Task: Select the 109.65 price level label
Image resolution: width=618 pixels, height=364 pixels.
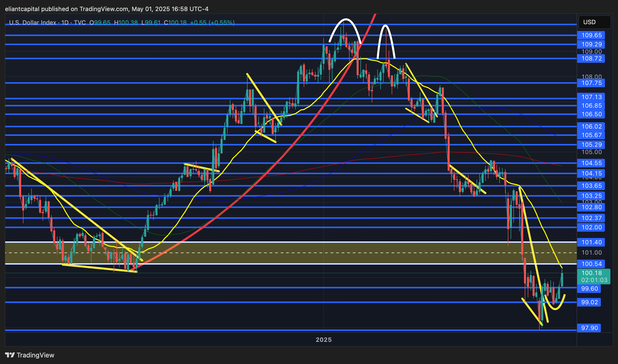Action: 591,35
